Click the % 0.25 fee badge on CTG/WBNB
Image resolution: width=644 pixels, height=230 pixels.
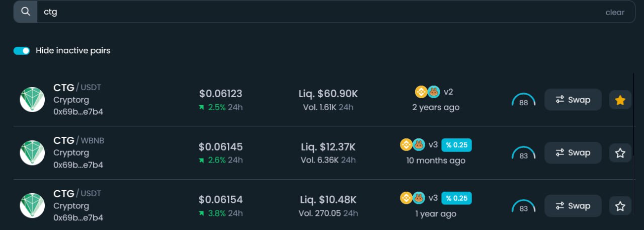456,145
